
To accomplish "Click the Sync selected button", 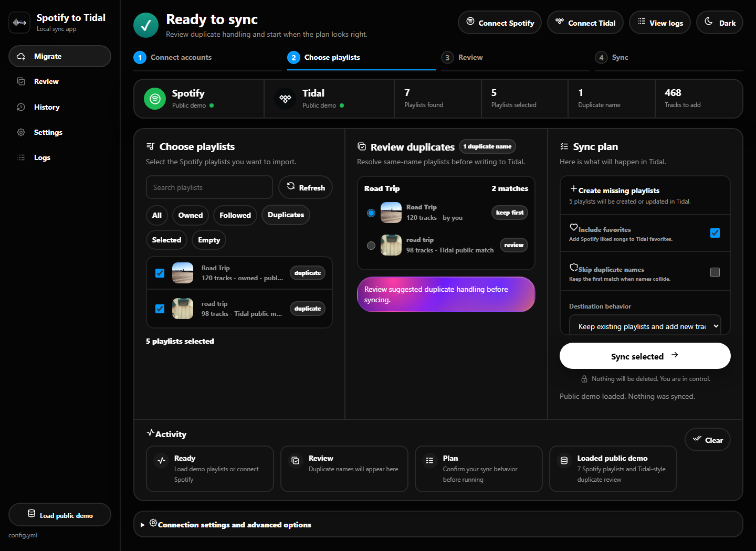I will point(645,356).
